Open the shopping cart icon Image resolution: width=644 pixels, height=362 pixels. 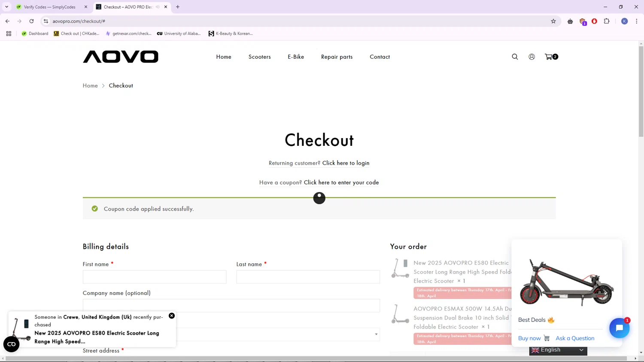(x=551, y=57)
